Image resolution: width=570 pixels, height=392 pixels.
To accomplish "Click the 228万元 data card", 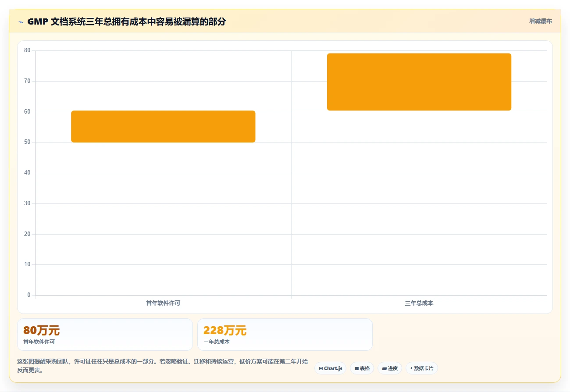I will [x=285, y=335].
